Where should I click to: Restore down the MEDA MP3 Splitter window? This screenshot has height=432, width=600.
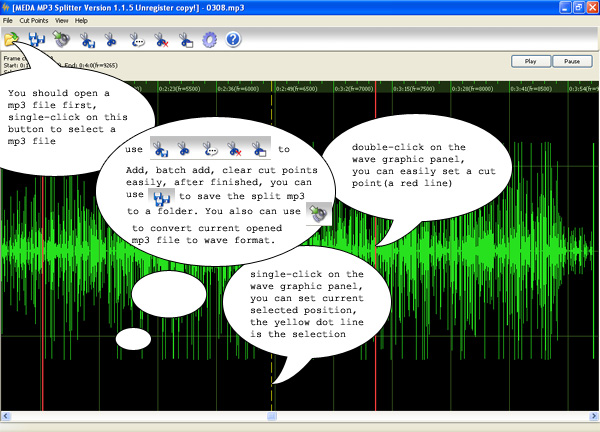[579, 7]
